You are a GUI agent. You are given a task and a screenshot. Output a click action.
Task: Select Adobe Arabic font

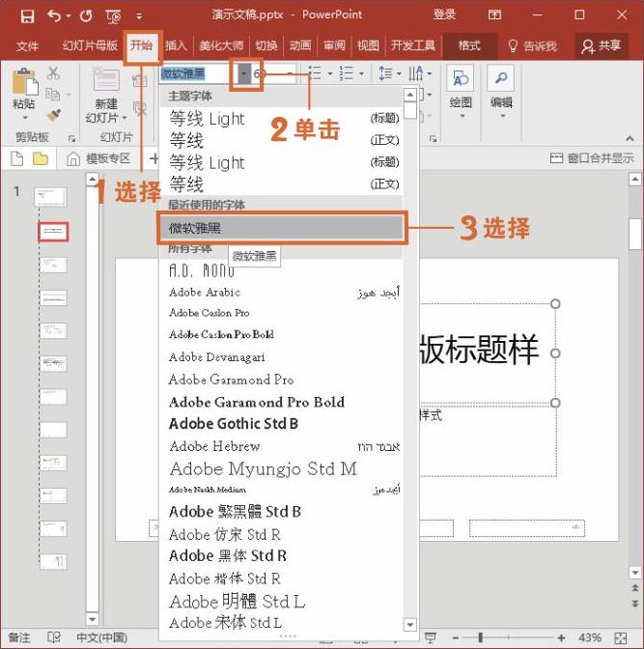point(281,293)
